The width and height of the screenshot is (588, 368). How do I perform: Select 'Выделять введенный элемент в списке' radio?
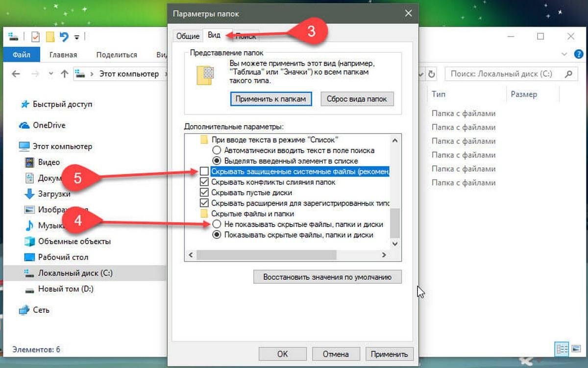217,161
